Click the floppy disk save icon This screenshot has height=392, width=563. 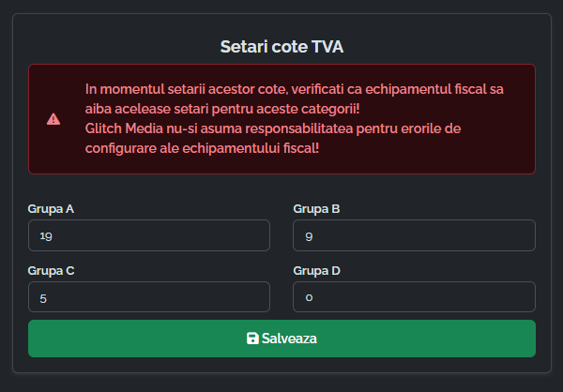[252, 339]
